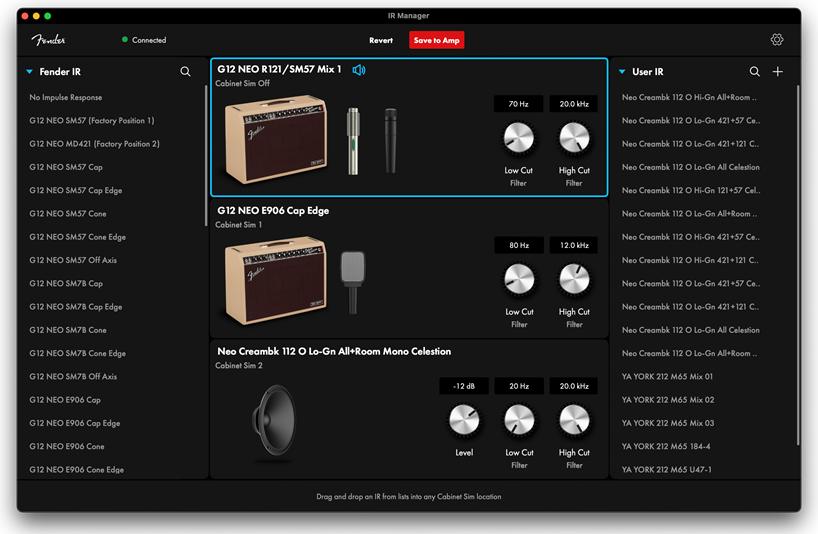
Task: Select YA YORK 212 M65 184-4
Action: [x=666, y=446]
